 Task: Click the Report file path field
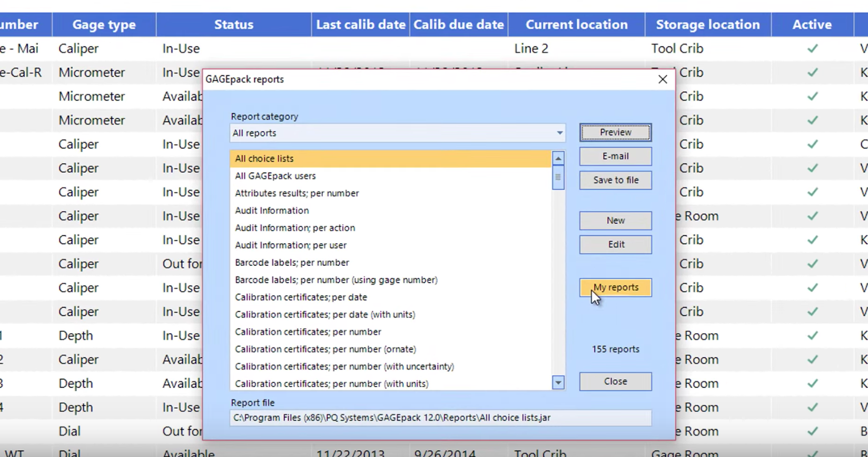(440, 418)
